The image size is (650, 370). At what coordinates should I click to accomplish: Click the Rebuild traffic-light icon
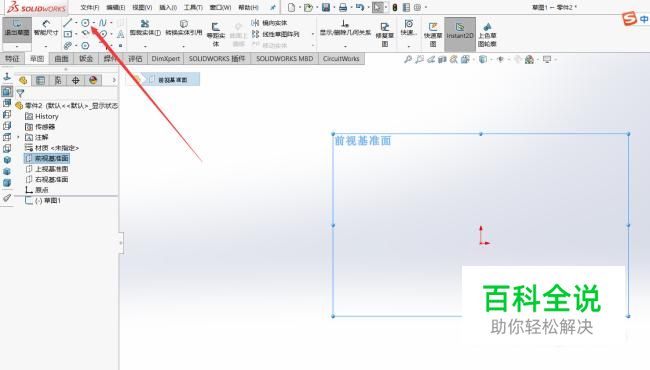395,7
